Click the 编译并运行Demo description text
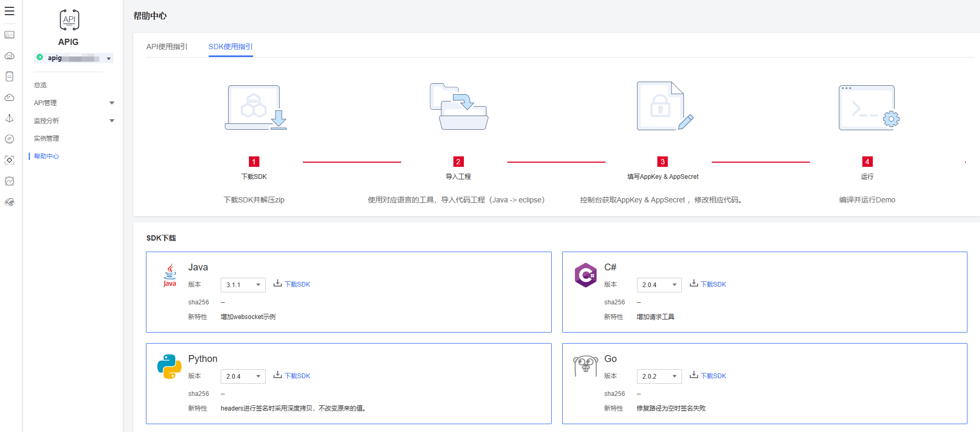Image resolution: width=980 pixels, height=432 pixels. click(x=867, y=200)
